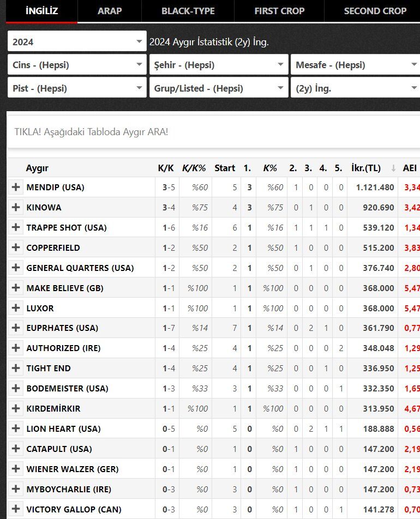Expand the EUPRHATES (USA) row
The height and width of the screenshot is (519, 420).
coord(16,328)
